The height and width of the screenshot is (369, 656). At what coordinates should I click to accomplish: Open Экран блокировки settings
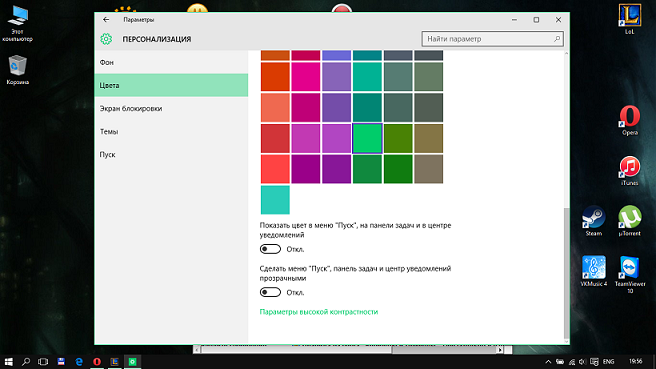coord(171,108)
